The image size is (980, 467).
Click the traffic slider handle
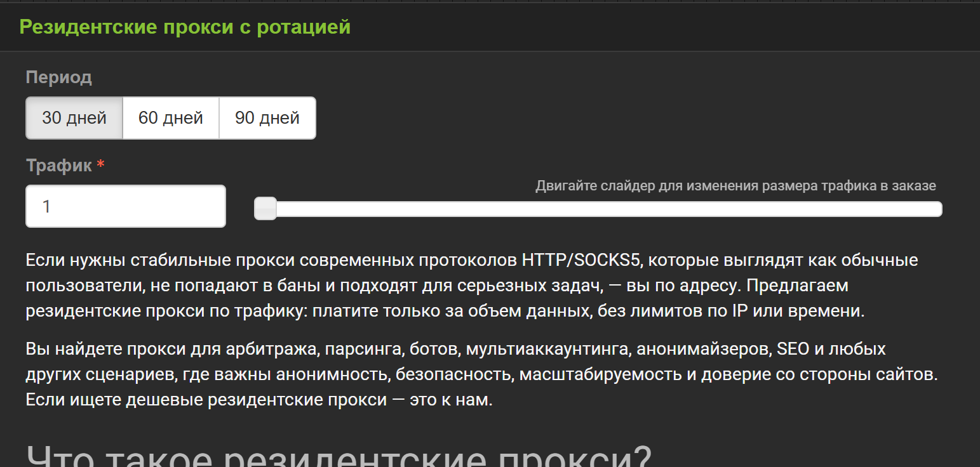coord(265,208)
